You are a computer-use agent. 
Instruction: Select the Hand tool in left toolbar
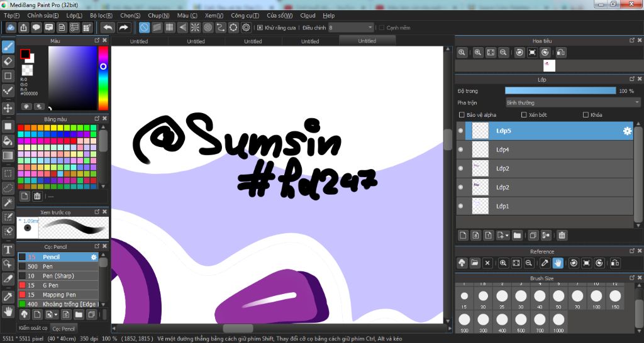click(x=8, y=311)
